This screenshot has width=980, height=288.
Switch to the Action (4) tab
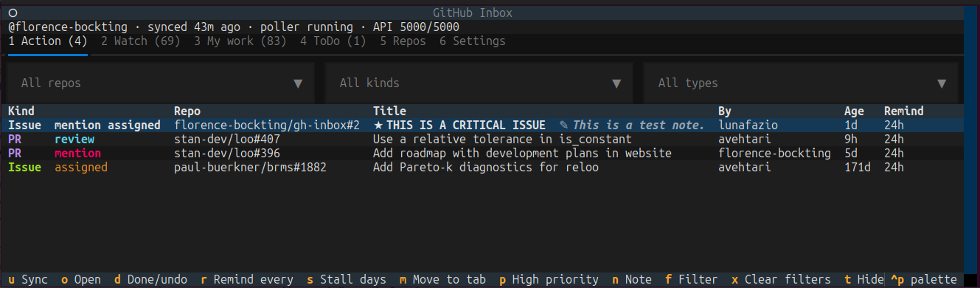click(48, 41)
